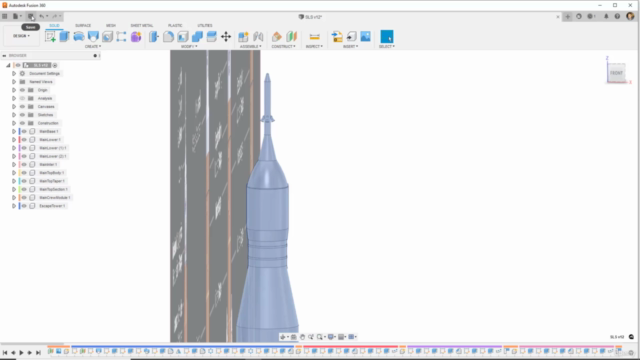This screenshot has width=640, height=360.
Task: Expand the MainLower:1 component
Action: [14, 140]
